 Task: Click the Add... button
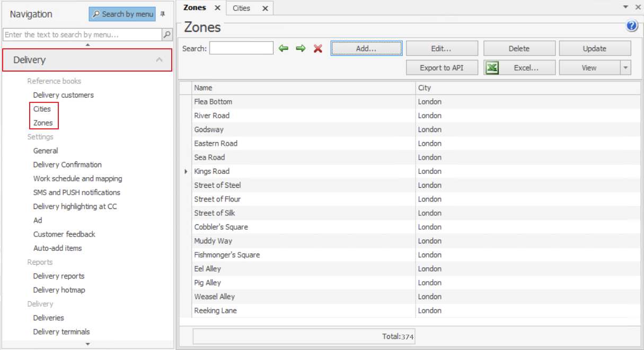[x=366, y=49]
